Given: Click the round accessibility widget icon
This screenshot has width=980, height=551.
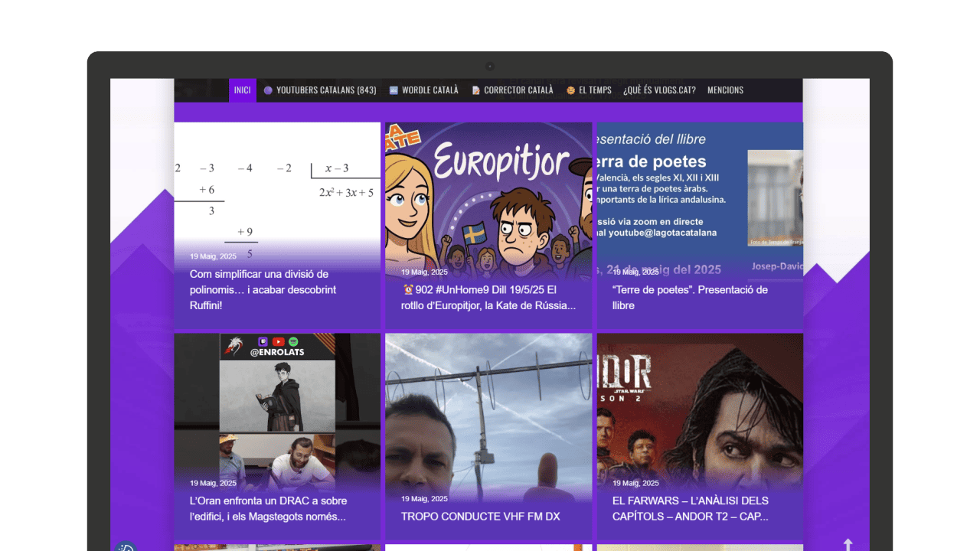Looking at the screenshot, I should click(126, 546).
